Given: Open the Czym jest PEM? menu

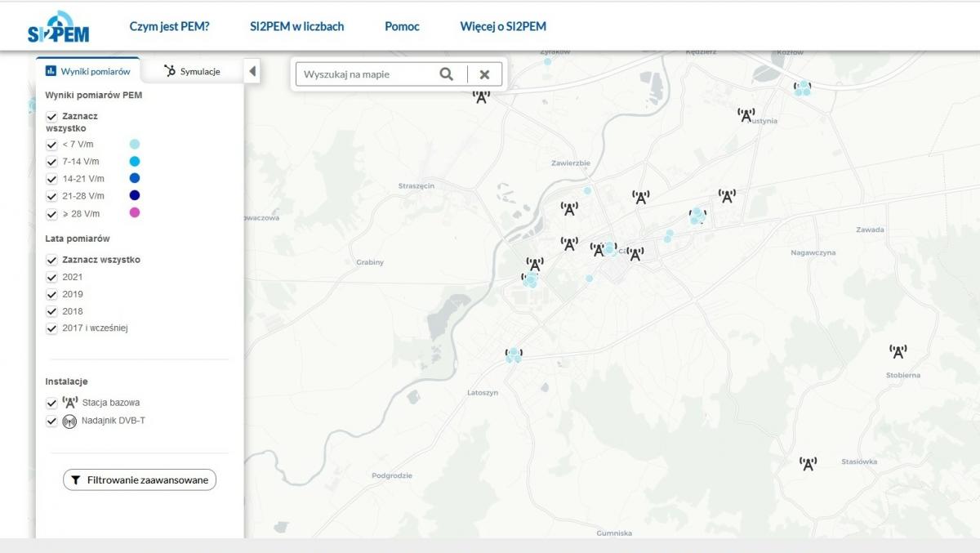Looking at the screenshot, I should click(169, 26).
